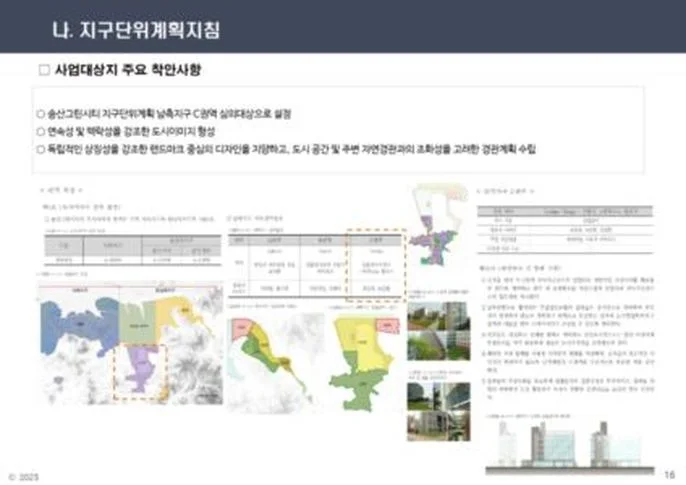Click the table at the top of the right column
The width and height of the screenshot is (686, 485).
pos(565,229)
